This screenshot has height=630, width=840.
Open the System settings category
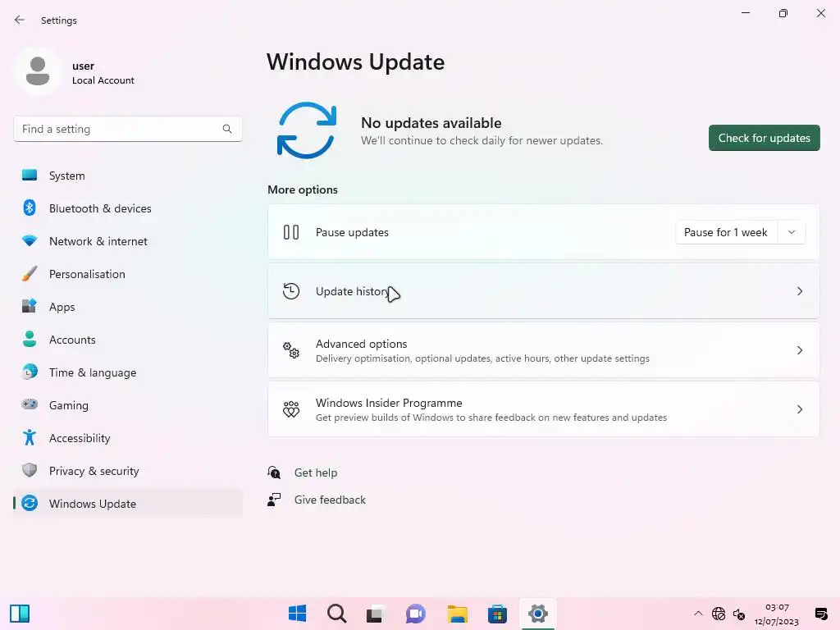tap(127, 176)
